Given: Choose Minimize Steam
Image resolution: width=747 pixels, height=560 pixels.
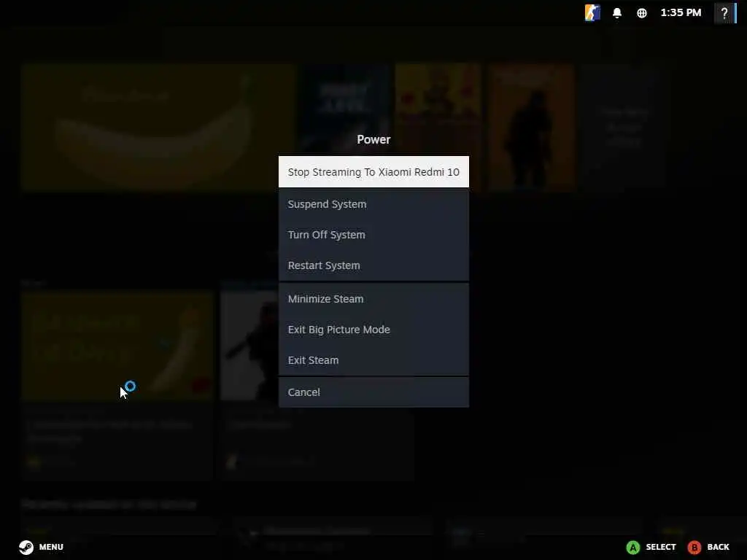Looking at the screenshot, I should (373, 298).
